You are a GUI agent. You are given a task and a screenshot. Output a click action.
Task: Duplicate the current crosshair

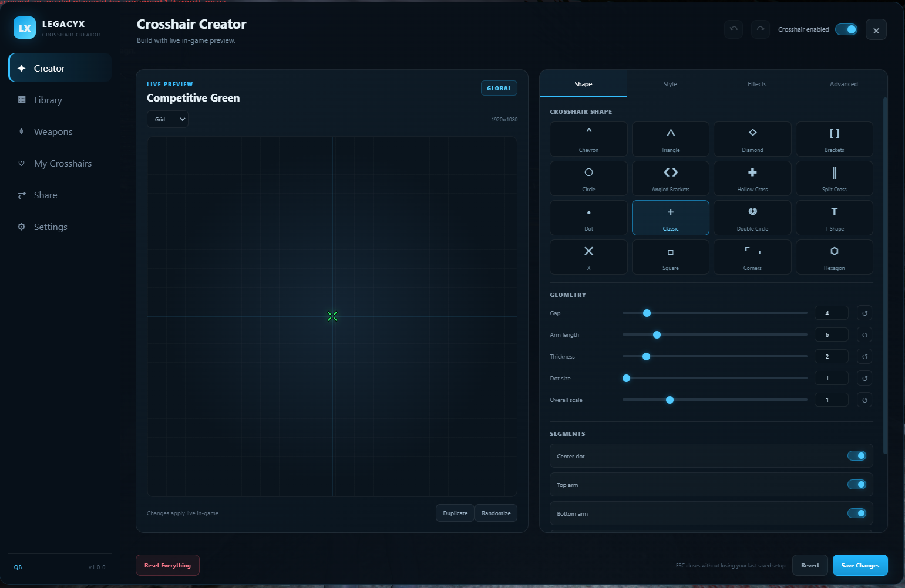[455, 513]
